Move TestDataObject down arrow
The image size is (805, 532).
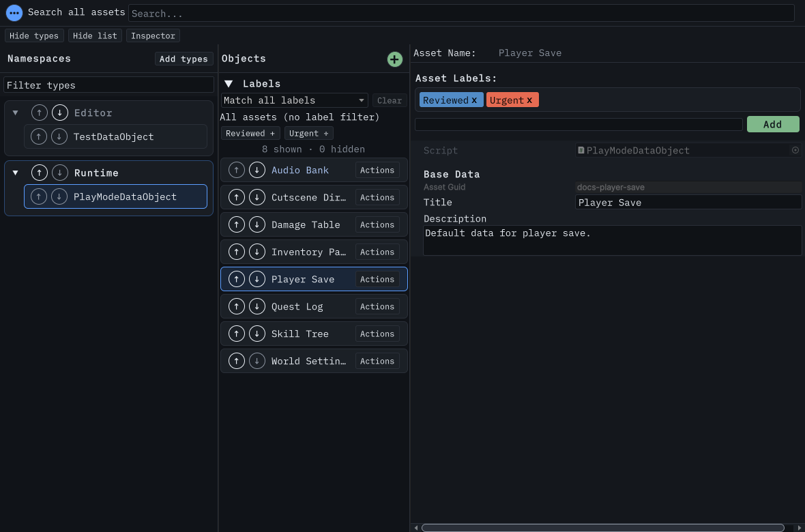pos(59,136)
